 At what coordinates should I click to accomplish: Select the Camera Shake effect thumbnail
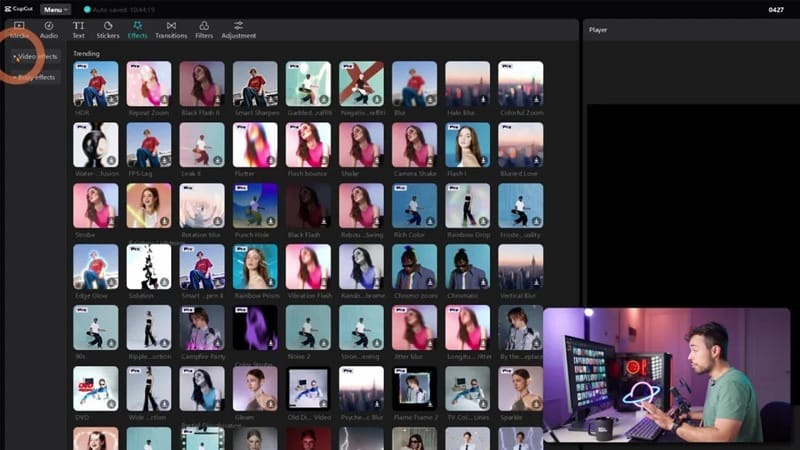pyautogui.click(x=414, y=144)
